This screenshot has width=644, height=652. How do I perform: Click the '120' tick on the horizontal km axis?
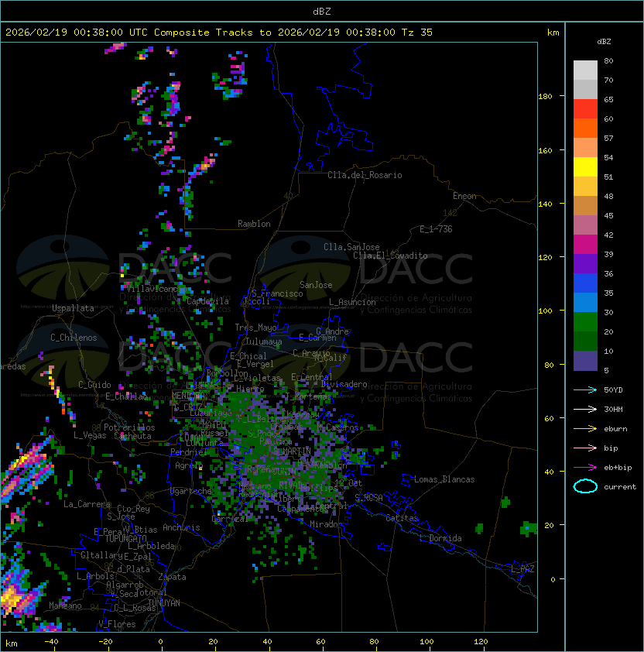(481, 642)
